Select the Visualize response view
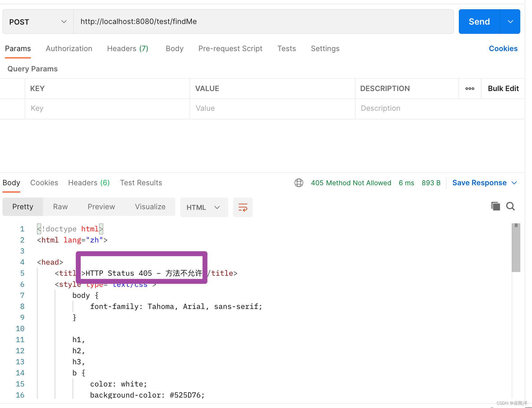532x408 pixels. click(x=150, y=207)
